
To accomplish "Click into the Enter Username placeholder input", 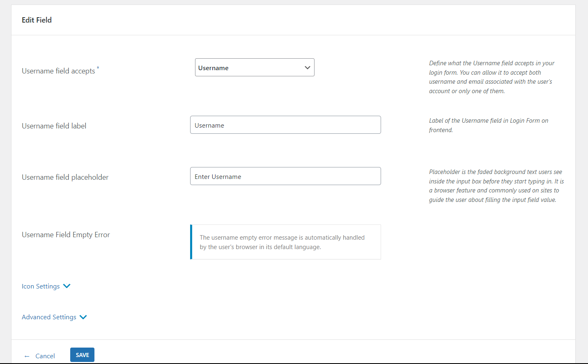I will (285, 176).
